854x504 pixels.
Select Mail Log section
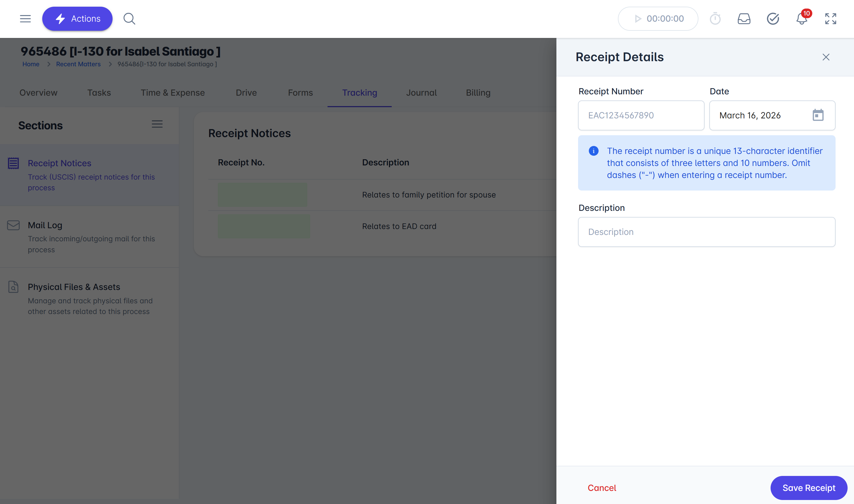coord(45,225)
